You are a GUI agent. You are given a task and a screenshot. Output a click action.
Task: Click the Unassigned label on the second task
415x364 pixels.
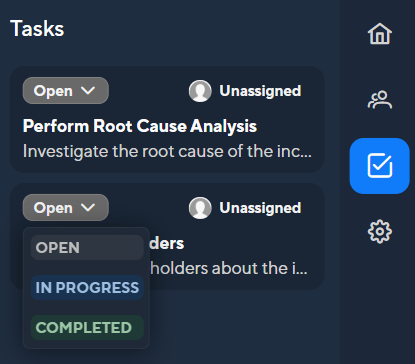[x=260, y=208]
